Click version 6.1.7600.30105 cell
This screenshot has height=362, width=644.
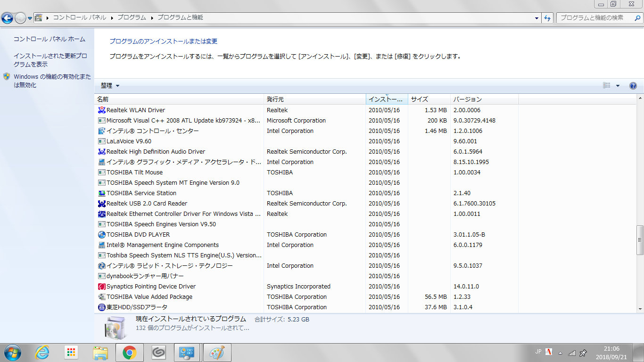[x=474, y=204]
